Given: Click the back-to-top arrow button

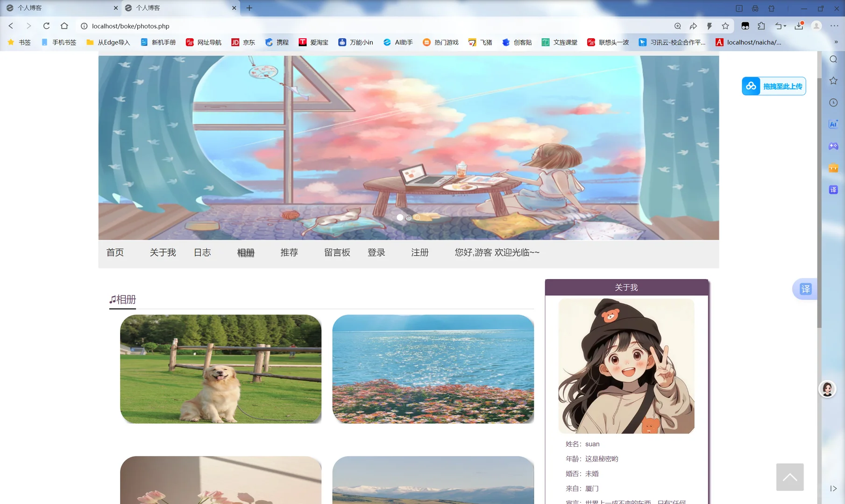Looking at the screenshot, I should (x=789, y=477).
